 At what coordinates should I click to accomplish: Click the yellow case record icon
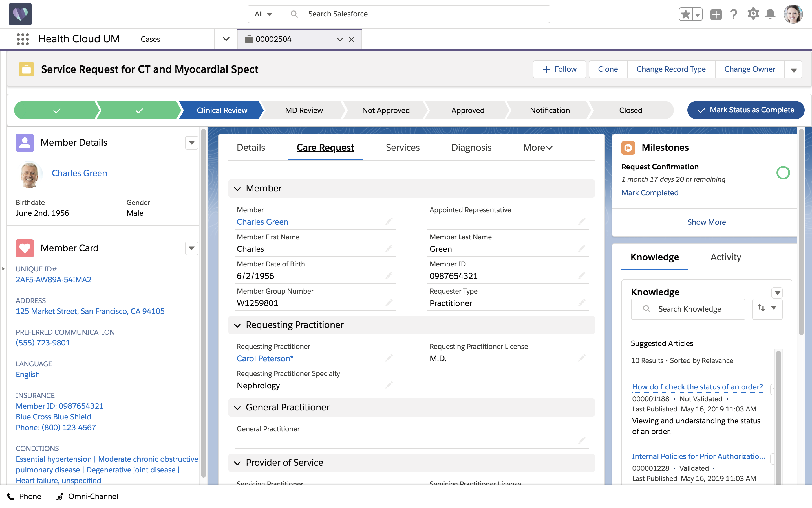(x=26, y=69)
